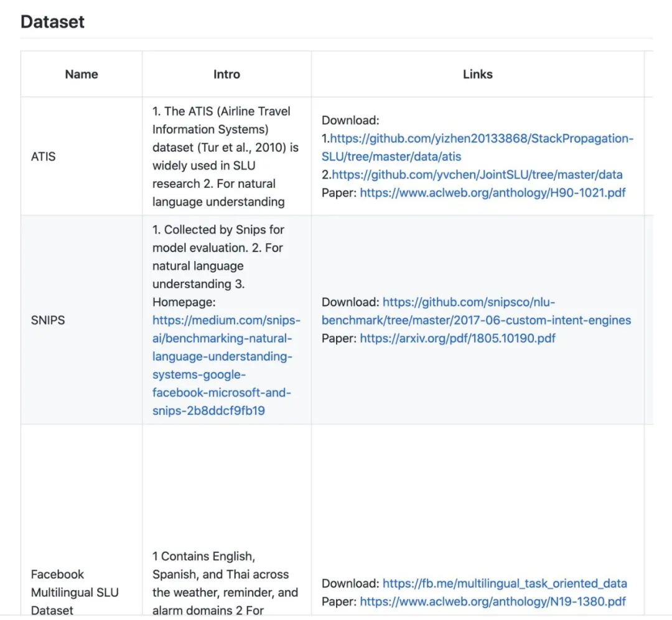This screenshot has height=620, width=672.
Task: Select the SNIPS name cell
Action: 48,320
